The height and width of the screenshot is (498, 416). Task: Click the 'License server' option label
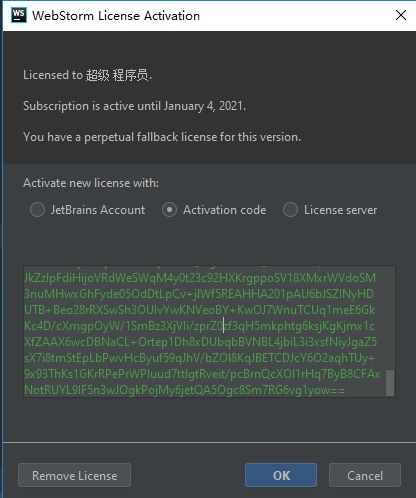coord(340,210)
